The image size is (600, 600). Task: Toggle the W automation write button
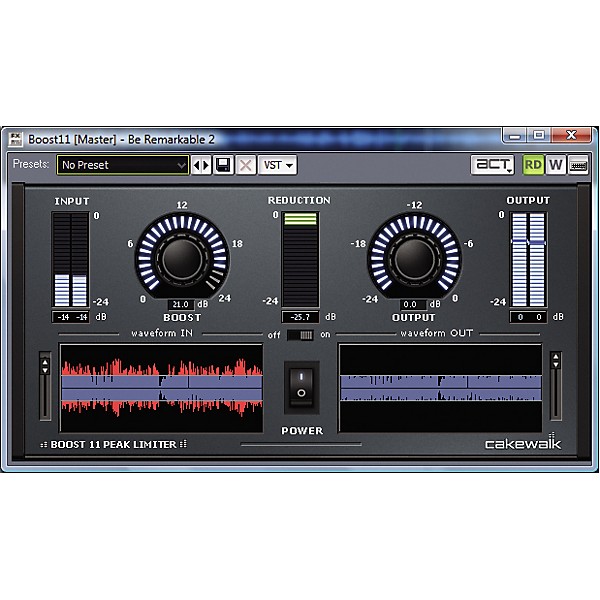555,165
